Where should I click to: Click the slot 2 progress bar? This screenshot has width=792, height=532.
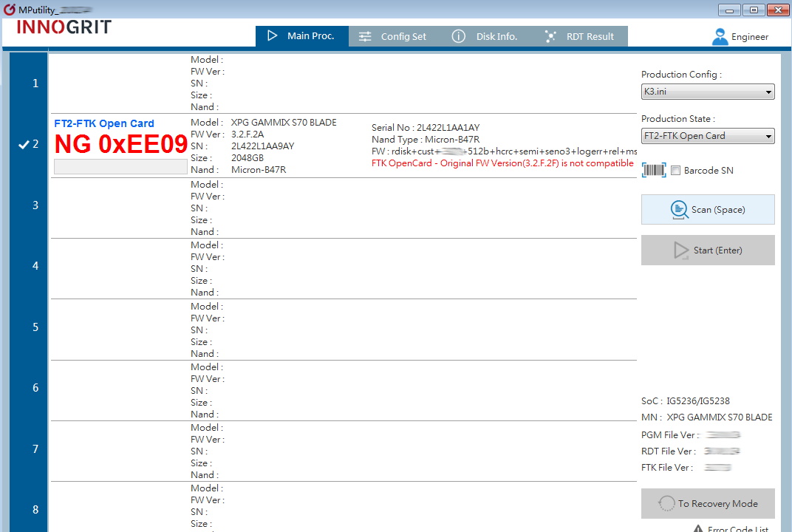tap(120, 167)
